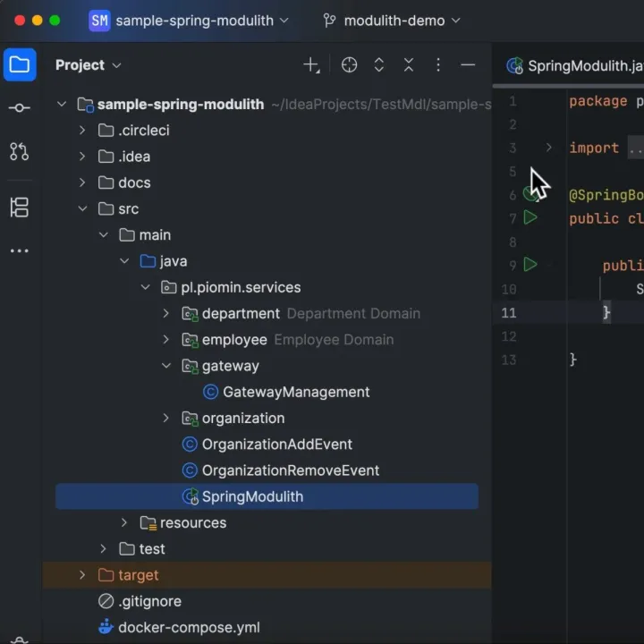Click Select Opened File crosshair icon
The height and width of the screenshot is (644, 644).
coord(349,65)
